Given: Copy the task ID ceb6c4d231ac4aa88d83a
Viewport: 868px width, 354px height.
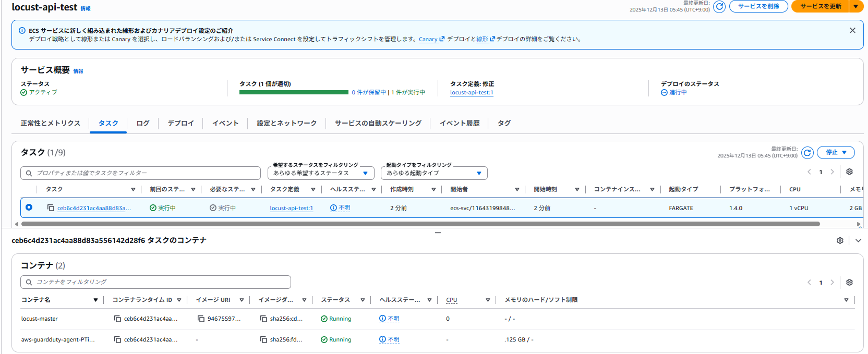Looking at the screenshot, I should coord(51,208).
